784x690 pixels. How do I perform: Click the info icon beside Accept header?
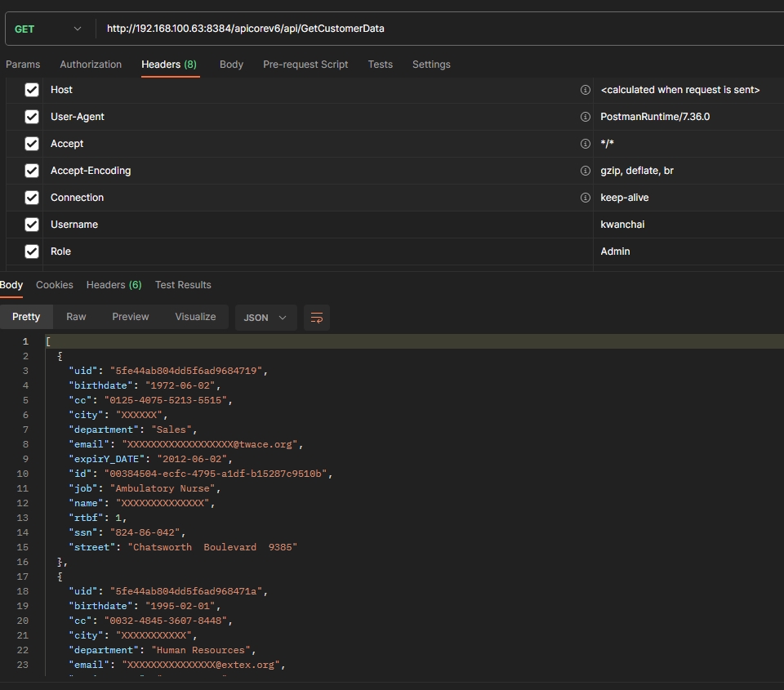tap(585, 144)
